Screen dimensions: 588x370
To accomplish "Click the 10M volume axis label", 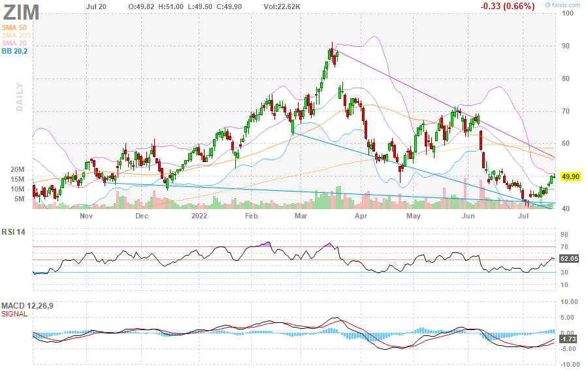I will coord(17,189).
